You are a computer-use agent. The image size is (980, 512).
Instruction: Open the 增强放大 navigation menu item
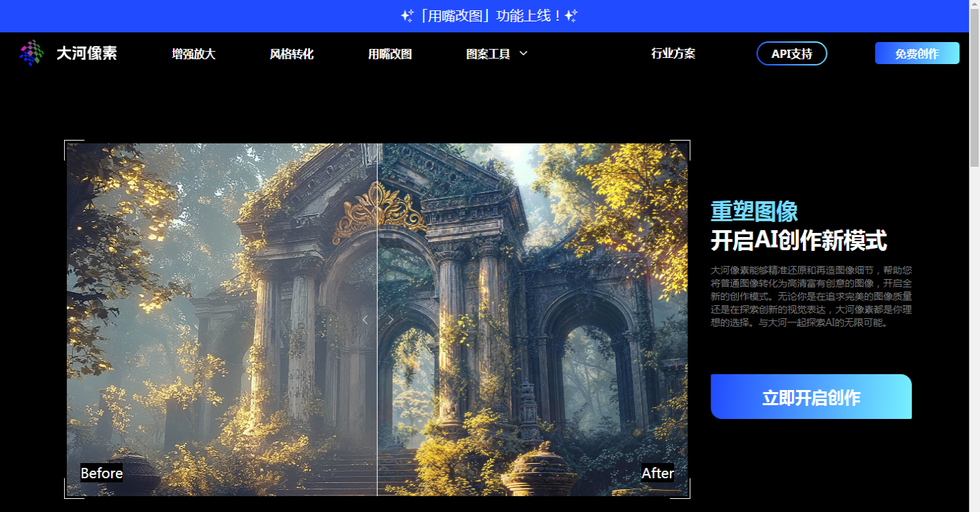point(194,53)
